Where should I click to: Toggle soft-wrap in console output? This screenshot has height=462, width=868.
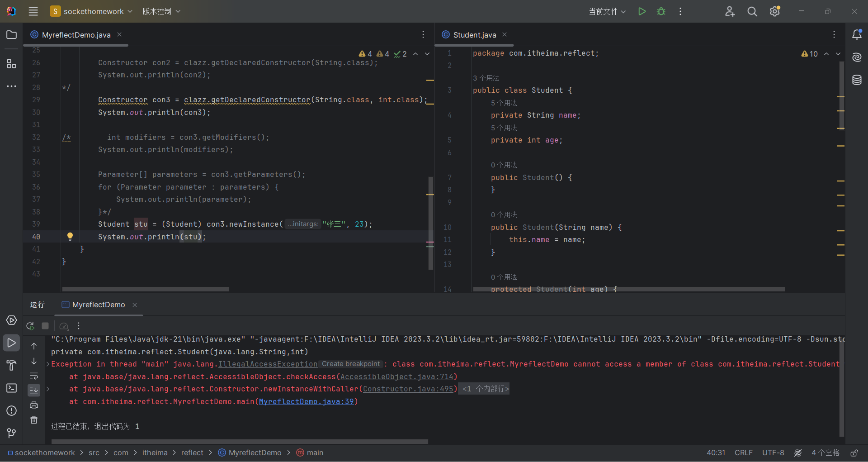(x=34, y=376)
